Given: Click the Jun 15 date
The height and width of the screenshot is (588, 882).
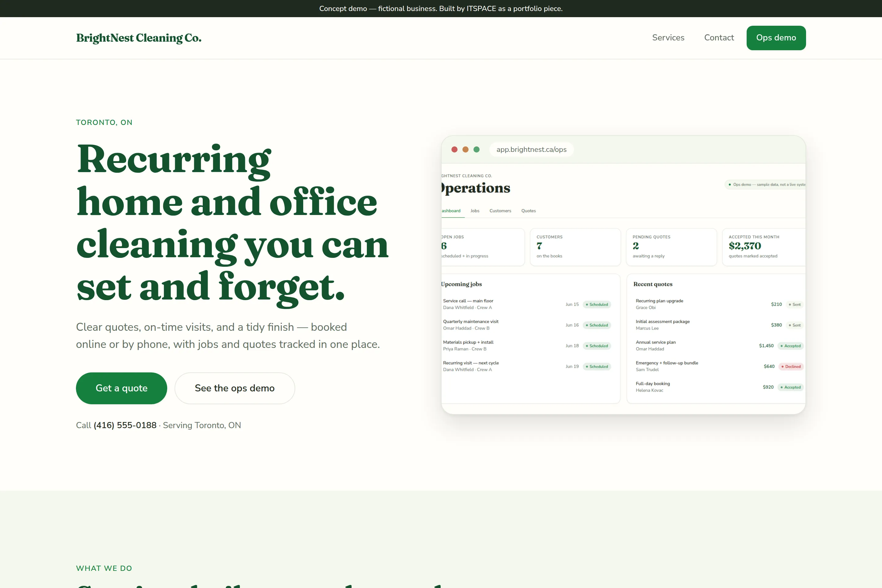Looking at the screenshot, I should (x=572, y=304).
